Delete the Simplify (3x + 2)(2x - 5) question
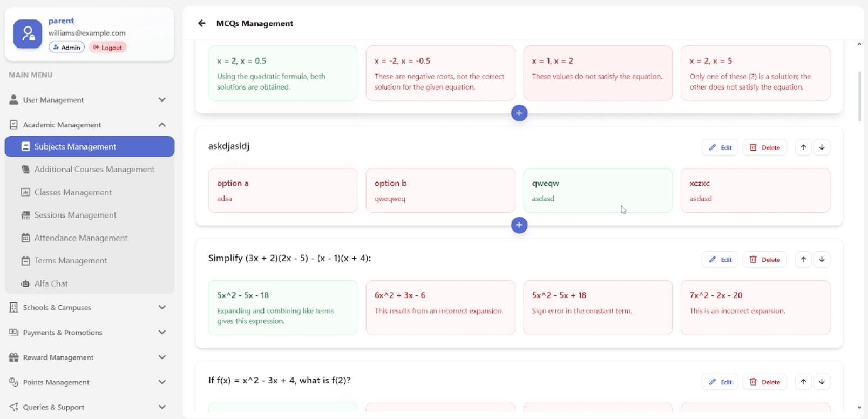Viewport: 868px width, 419px height. click(x=764, y=260)
